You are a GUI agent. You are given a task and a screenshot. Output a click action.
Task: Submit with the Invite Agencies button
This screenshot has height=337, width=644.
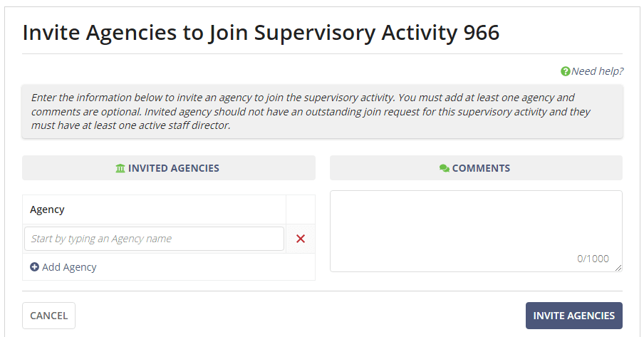click(x=573, y=316)
